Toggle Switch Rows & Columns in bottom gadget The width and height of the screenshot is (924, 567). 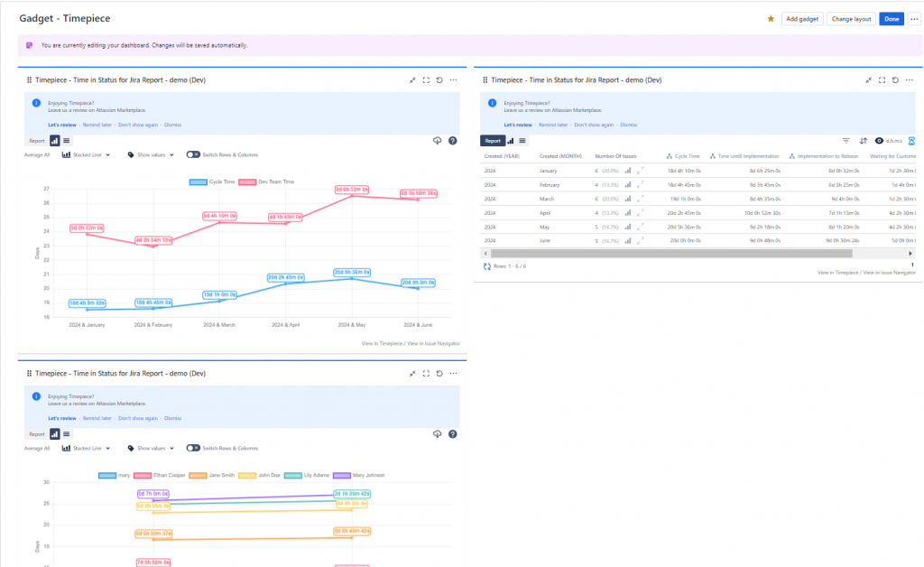(x=192, y=448)
